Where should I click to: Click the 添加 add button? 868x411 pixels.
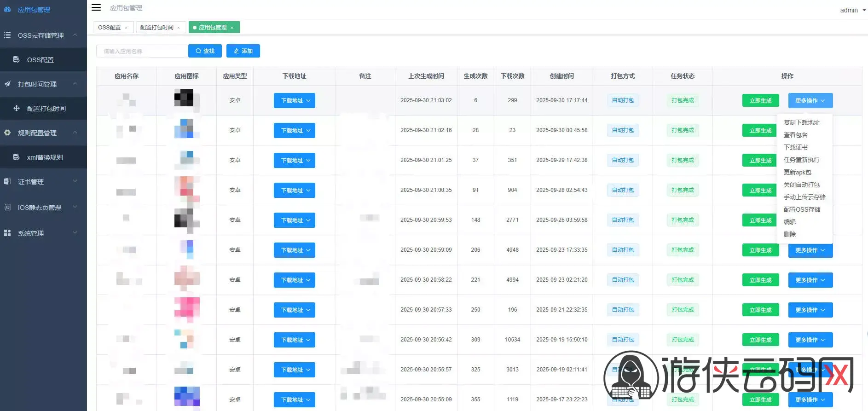point(243,51)
